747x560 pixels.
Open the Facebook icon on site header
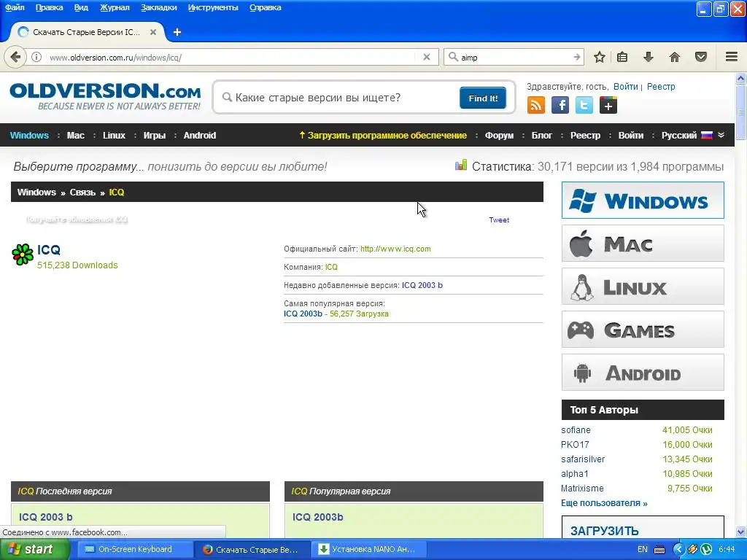[x=560, y=105]
